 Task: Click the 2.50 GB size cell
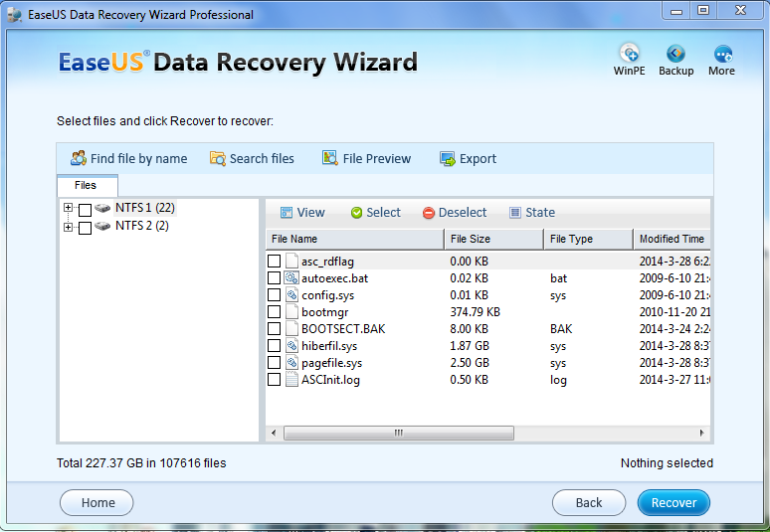(470, 363)
